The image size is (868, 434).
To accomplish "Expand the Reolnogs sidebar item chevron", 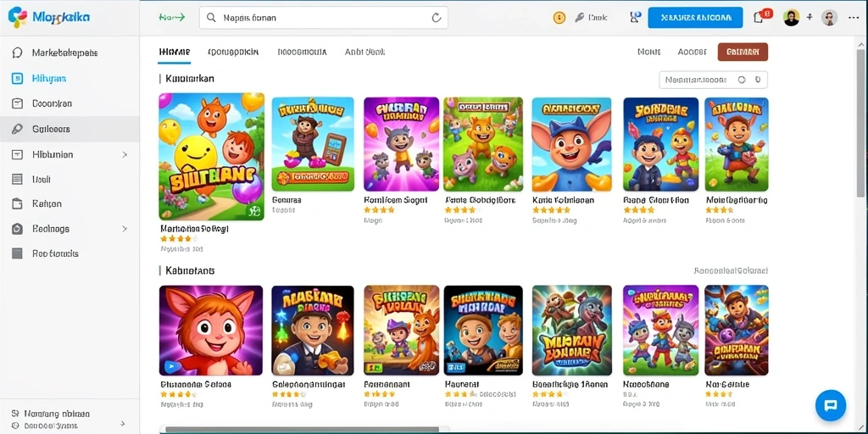I will click(125, 229).
